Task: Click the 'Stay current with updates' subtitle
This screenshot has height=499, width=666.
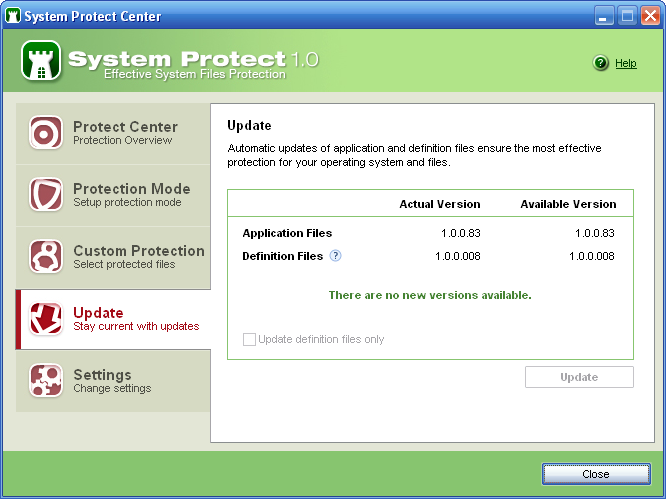Action: (x=136, y=326)
